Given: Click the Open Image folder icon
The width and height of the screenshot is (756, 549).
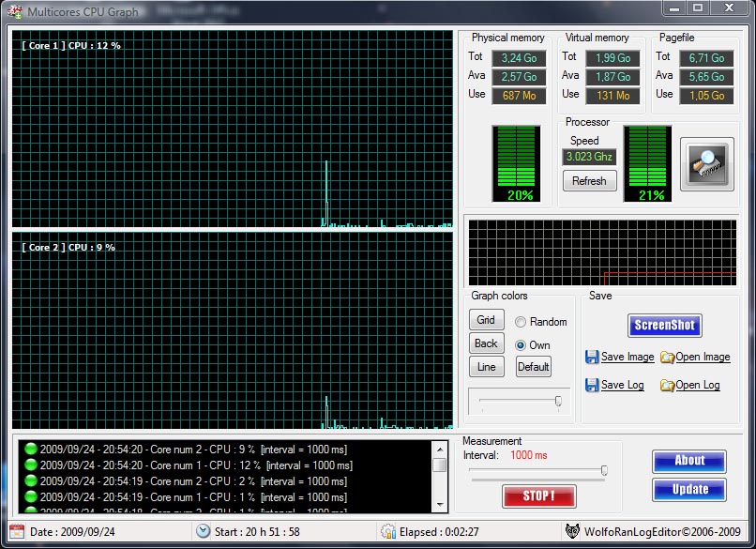Looking at the screenshot, I should 667,358.
